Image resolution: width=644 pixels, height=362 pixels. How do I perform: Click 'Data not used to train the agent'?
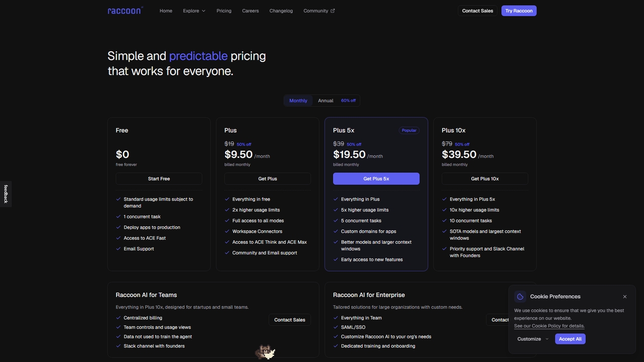pos(158,337)
